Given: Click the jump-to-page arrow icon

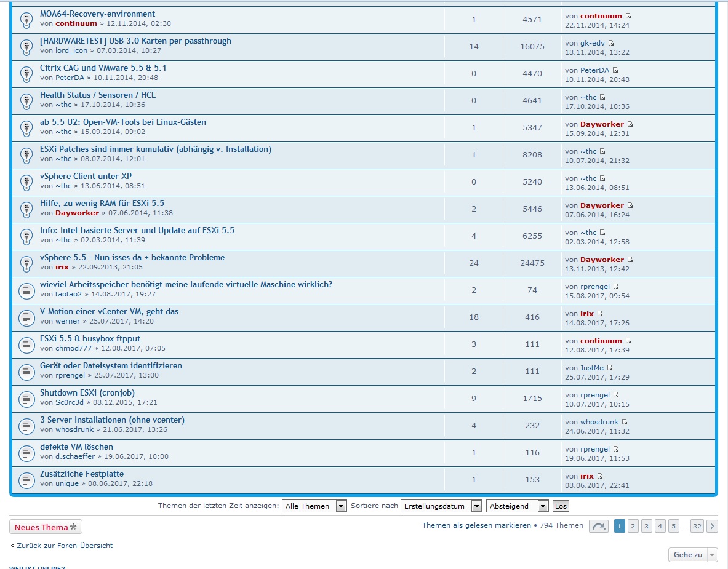Looking at the screenshot, I should coord(598,526).
